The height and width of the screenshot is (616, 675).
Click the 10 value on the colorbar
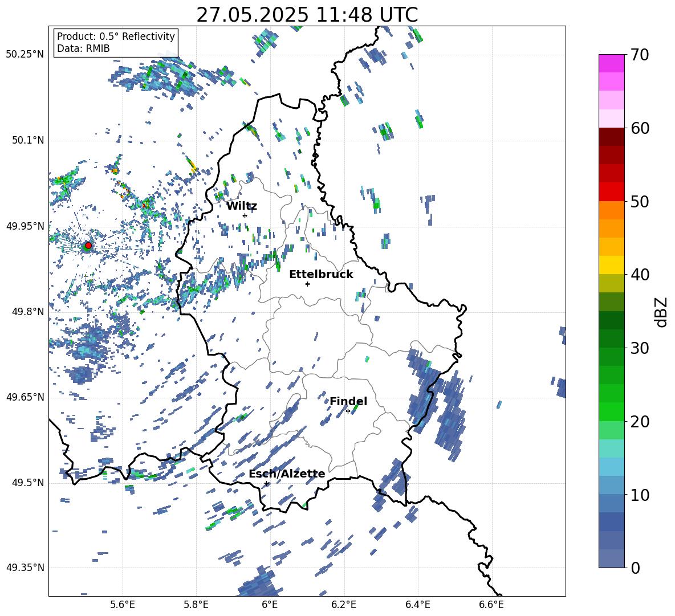point(639,495)
